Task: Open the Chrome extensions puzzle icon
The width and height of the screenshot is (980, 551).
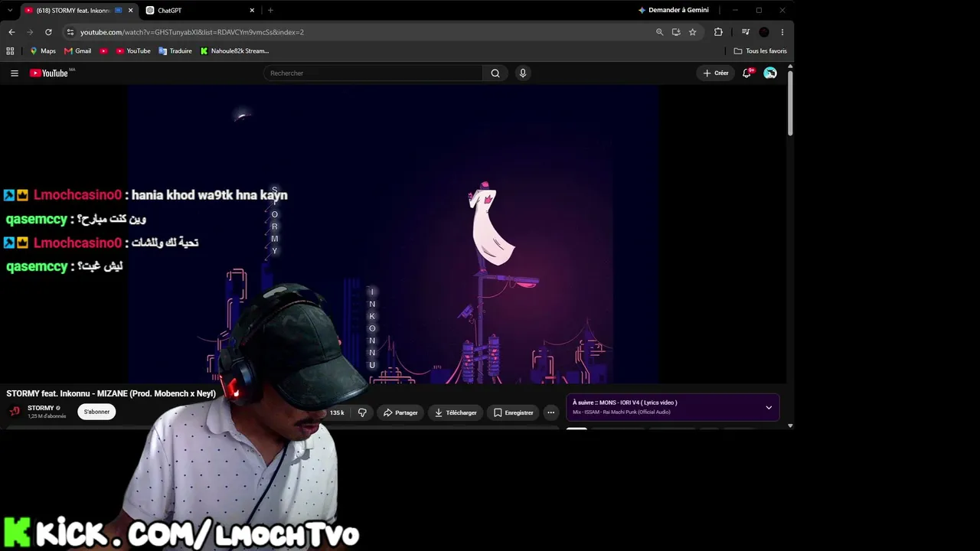Action: [x=718, y=32]
